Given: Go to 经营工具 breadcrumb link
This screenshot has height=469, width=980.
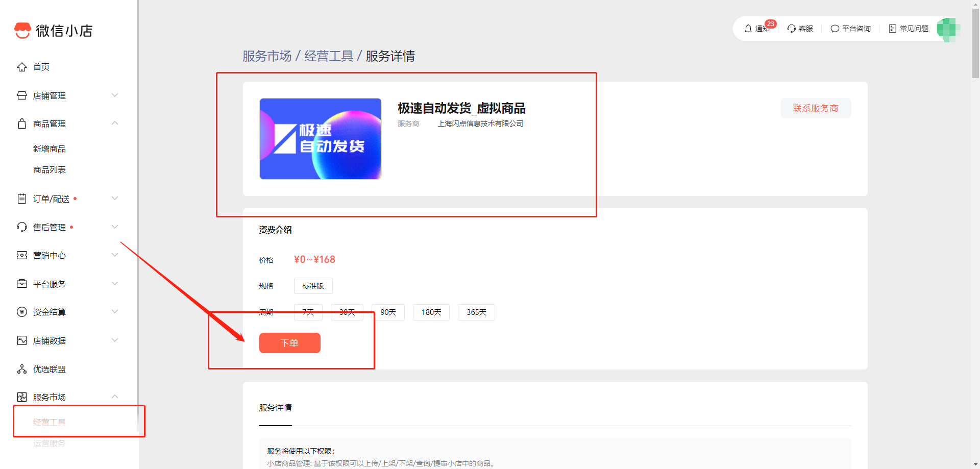Looking at the screenshot, I should pyautogui.click(x=329, y=56).
